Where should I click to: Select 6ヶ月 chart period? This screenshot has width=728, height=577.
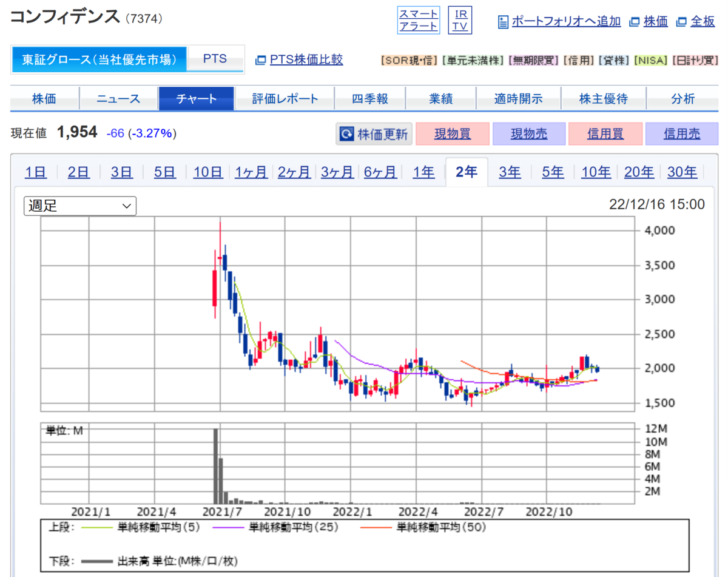380,172
